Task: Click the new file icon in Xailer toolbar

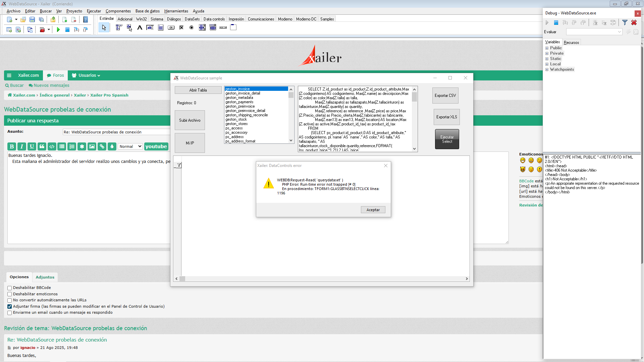Action: tap(9, 19)
